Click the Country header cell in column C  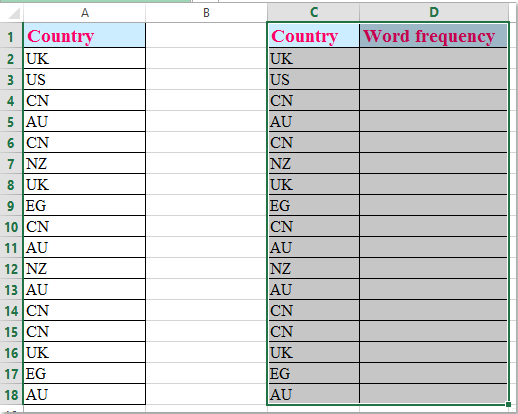pyautogui.click(x=314, y=36)
